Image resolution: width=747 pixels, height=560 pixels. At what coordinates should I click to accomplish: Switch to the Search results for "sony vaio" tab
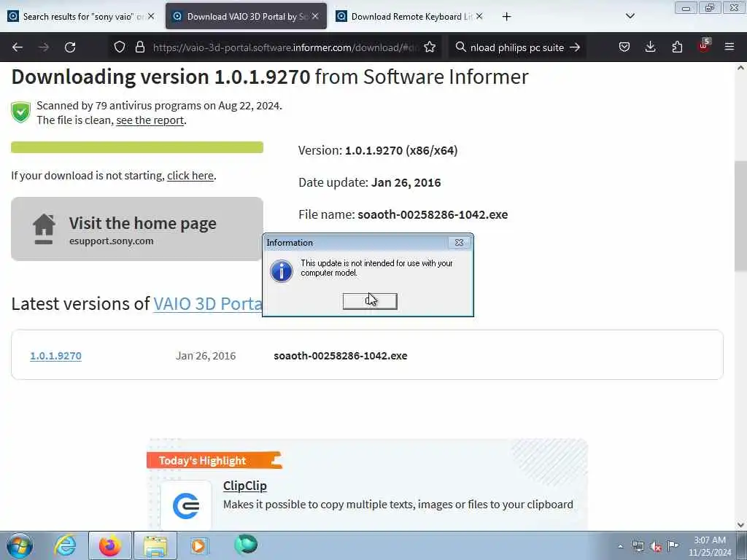point(81,16)
